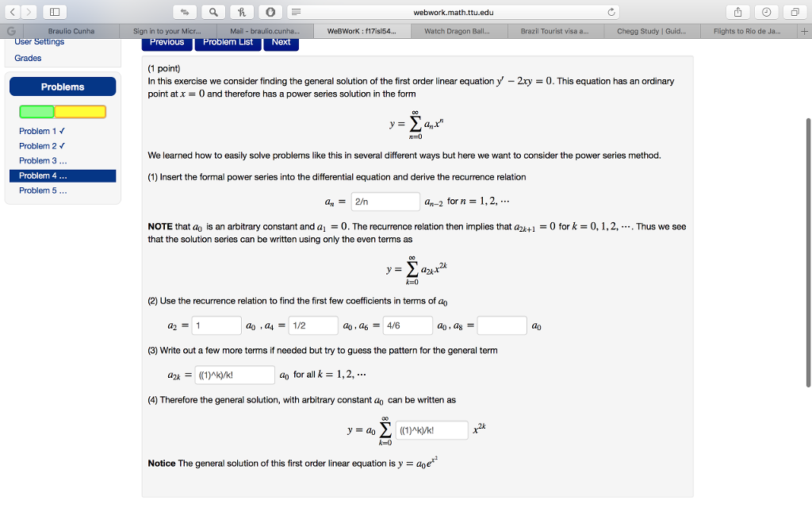Click the green segment of progress bar
Screen dimensions: 812x508
36,111
